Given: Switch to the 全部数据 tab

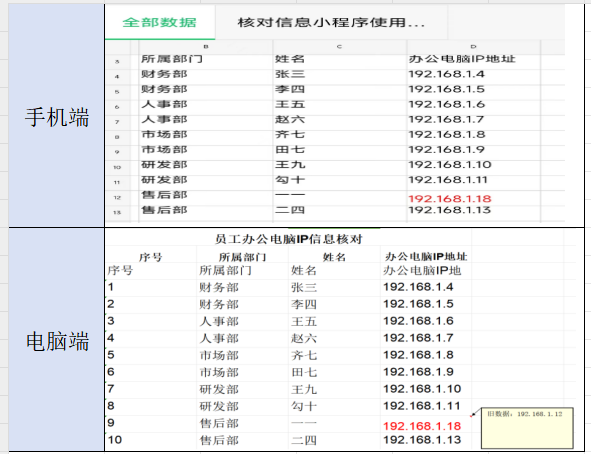Looking at the screenshot, I should click(159, 22).
